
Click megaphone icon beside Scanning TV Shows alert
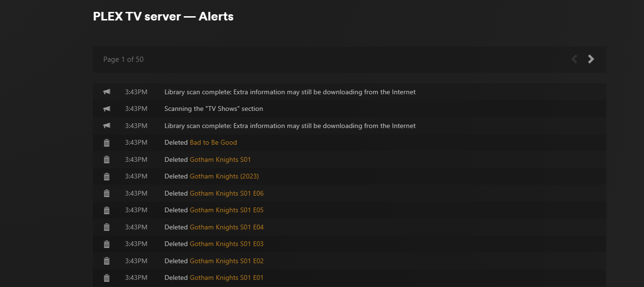coord(107,109)
